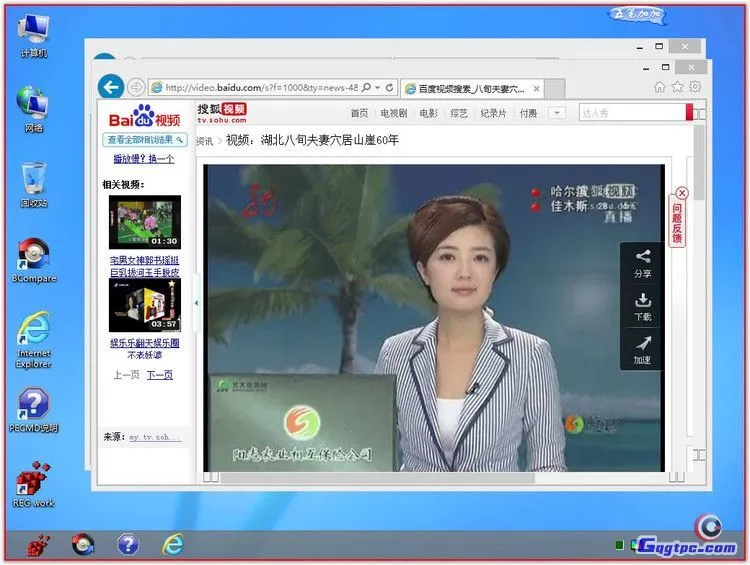Open the 电视剧 menu item
Image resolution: width=750 pixels, height=565 pixels.
pos(394,113)
